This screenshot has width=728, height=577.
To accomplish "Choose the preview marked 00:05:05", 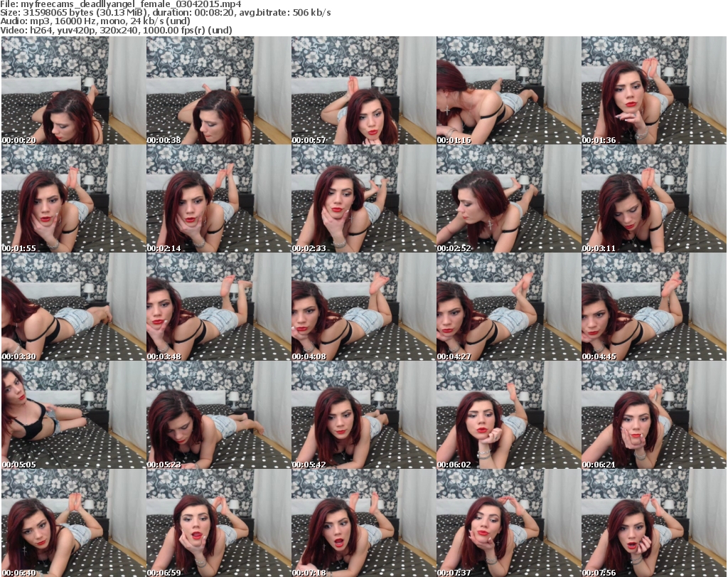I will (74, 415).
